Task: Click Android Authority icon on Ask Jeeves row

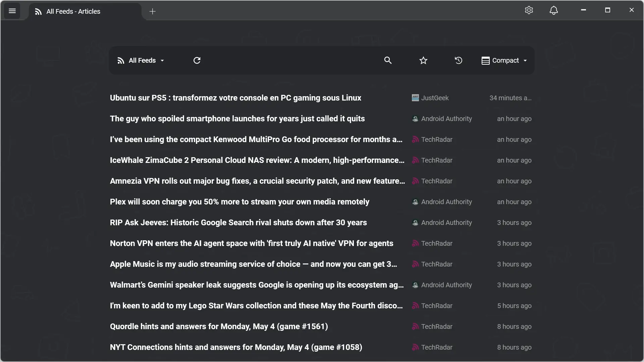Action: (415, 223)
